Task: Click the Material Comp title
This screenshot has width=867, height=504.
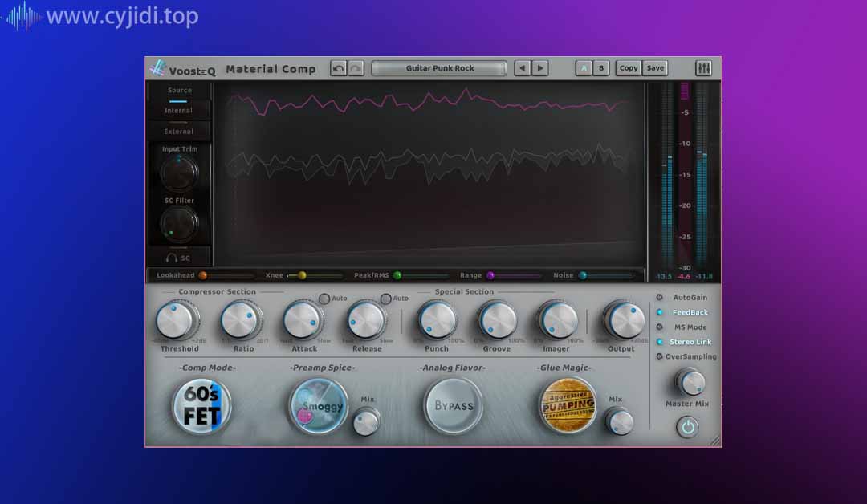Action: (x=271, y=69)
